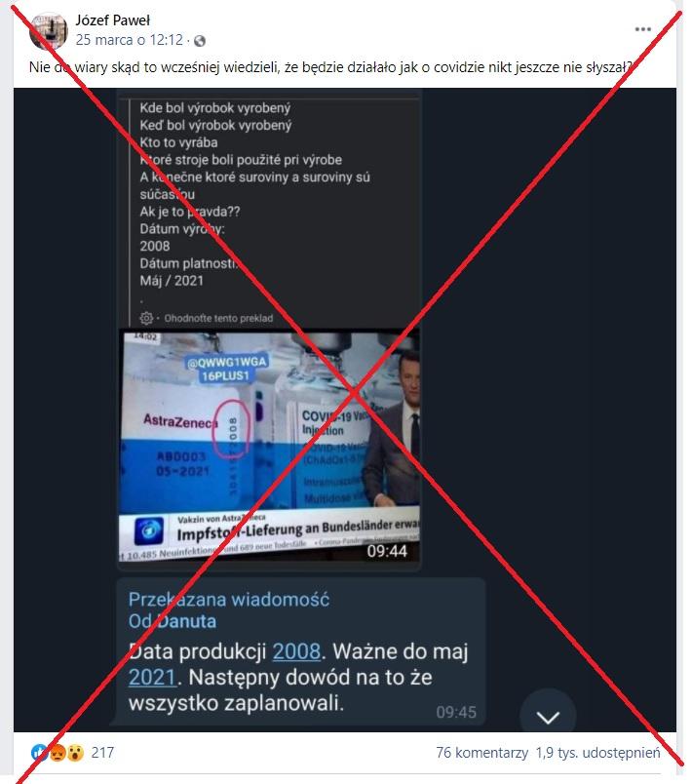Click Ohodnoťte tento preklad link

click(x=218, y=318)
